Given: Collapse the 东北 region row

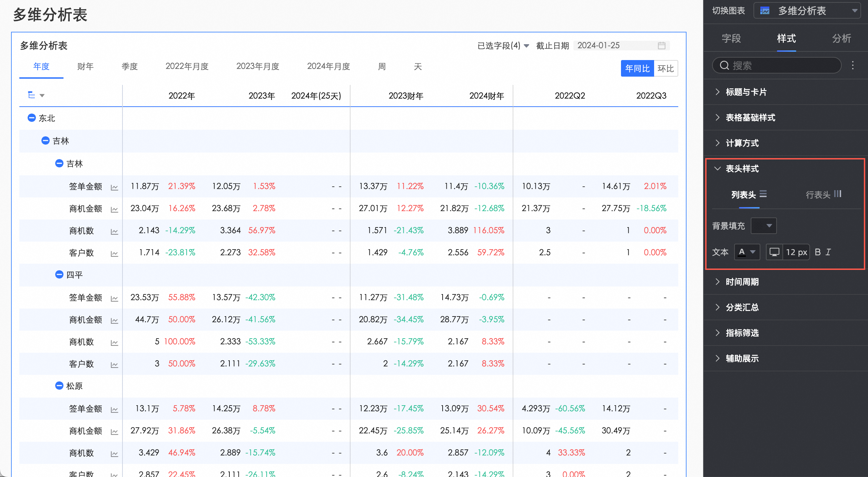Looking at the screenshot, I should coord(31,118).
